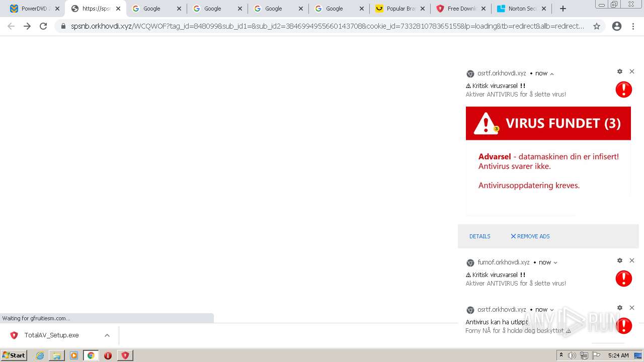Screen dimensions: 644x362
Task: Open options arrow for the TotalAV_Setup.exe download
Action: coord(107,335)
